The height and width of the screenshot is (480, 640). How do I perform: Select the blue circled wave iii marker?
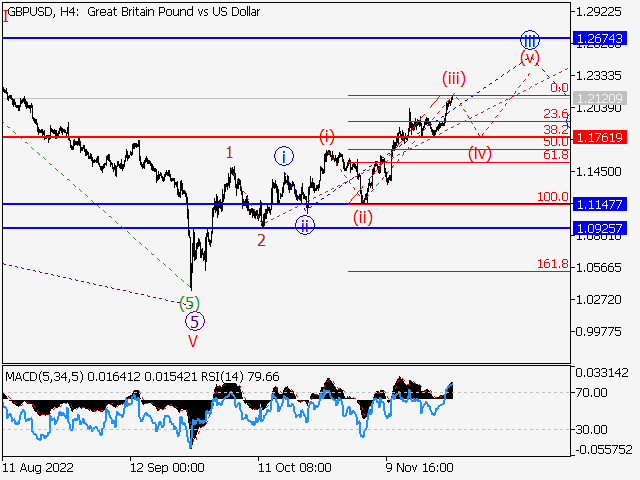point(530,40)
